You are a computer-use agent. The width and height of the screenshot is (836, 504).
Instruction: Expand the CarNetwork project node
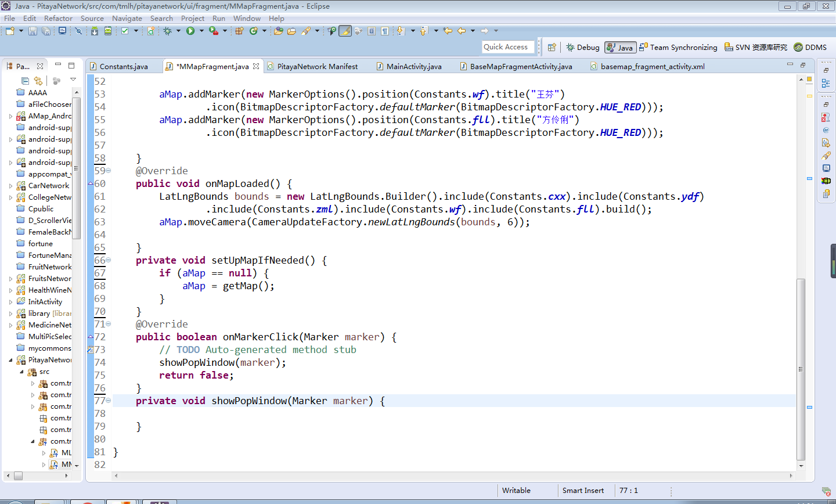[11, 186]
